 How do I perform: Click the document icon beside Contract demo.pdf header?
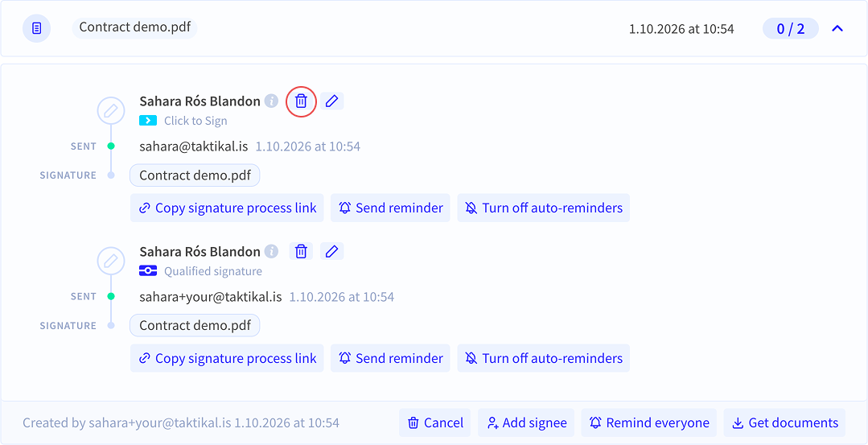[x=36, y=28]
